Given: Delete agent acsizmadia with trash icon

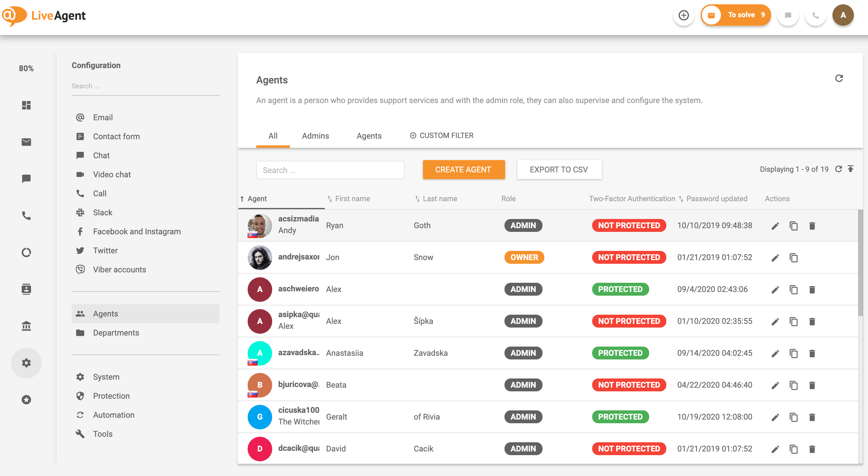Looking at the screenshot, I should pyautogui.click(x=812, y=226).
